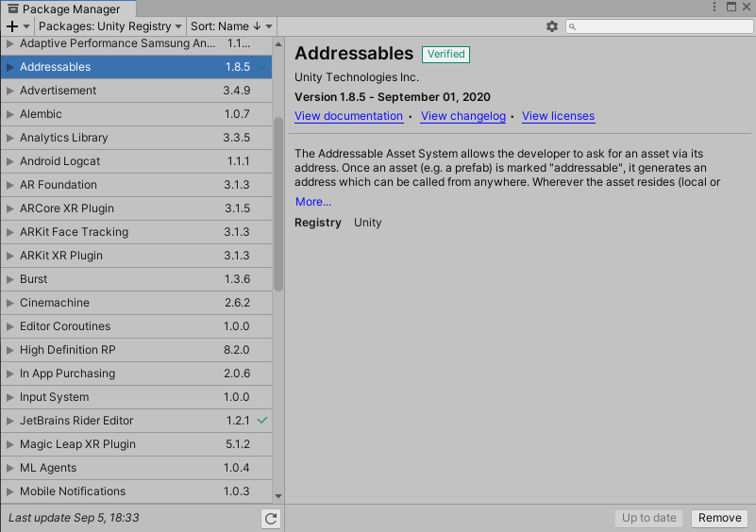This screenshot has width=756, height=532.
Task: Select the Editor Coroutines package
Action: pos(137,326)
